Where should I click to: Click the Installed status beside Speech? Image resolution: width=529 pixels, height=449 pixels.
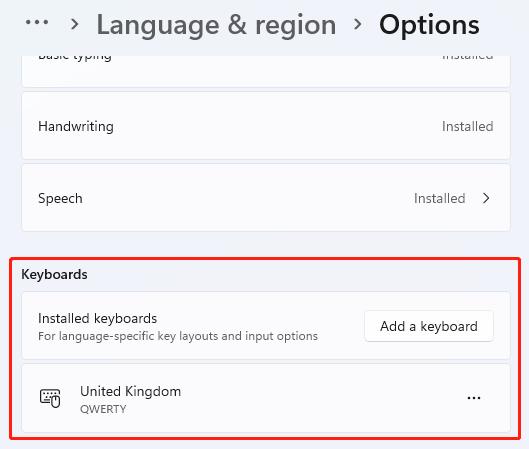440,198
